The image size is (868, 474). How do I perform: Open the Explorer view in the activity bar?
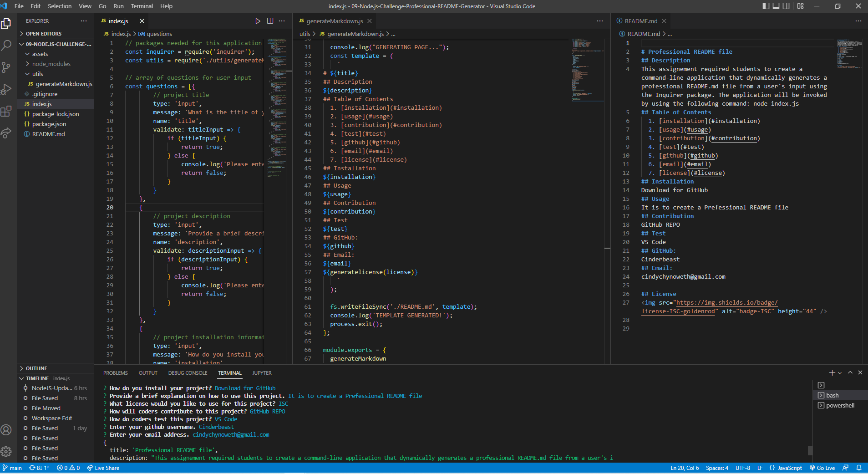[7, 24]
